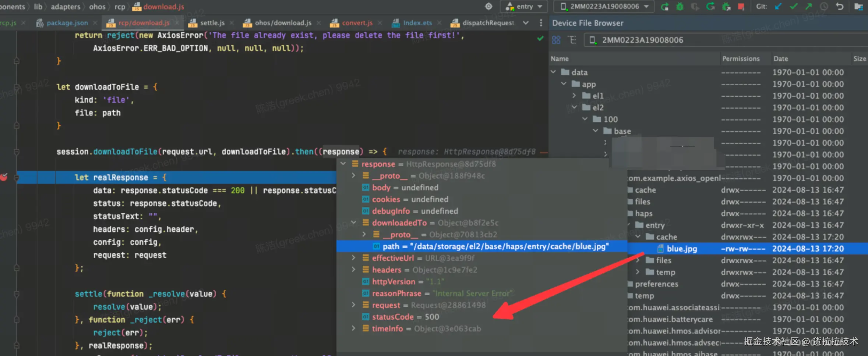868x356 pixels.
Task: Open the editor tabs three-dot menu
Action: tap(541, 23)
